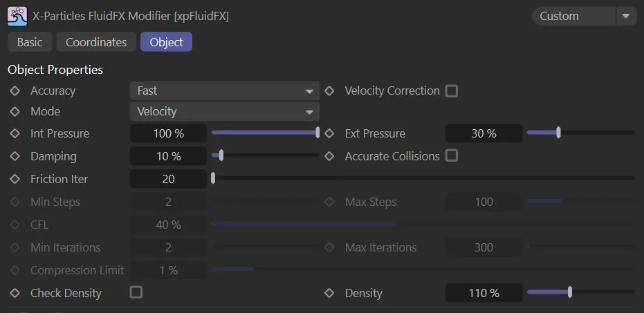Enable the Velocity Correction checkbox
The image size is (644, 313).
click(x=452, y=91)
